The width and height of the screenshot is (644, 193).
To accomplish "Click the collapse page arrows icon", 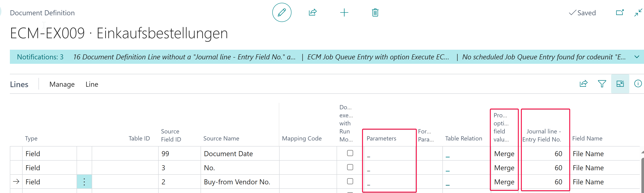I will pyautogui.click(x=638, y=12).
